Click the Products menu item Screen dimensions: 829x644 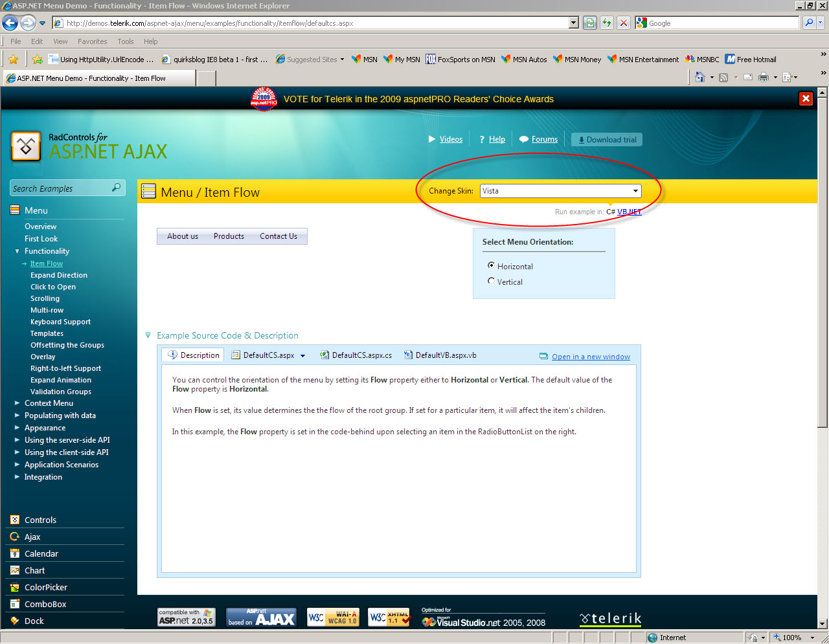click(229, 236)
